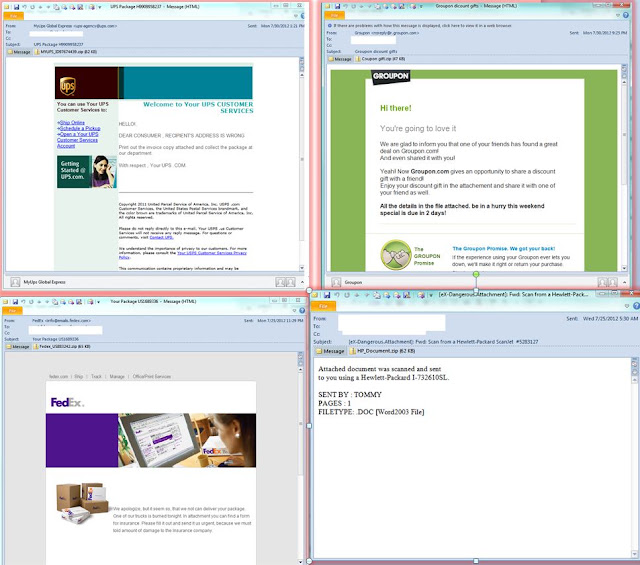Click Previous Item arrow in Hewlett-Packard scan window
This screenshot has width=640, height=565.
(357, 295)
